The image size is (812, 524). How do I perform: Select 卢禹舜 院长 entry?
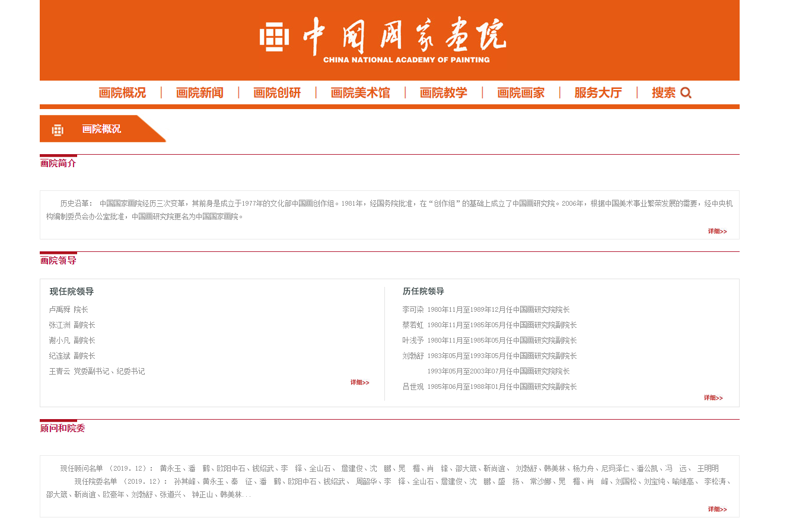(68, 309)
